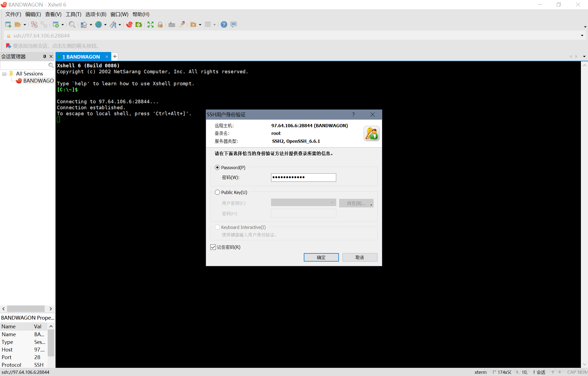Screen dimensions: 588x376
Task: Open the 工具(T) menu
Action: click(x=73, y=14)
